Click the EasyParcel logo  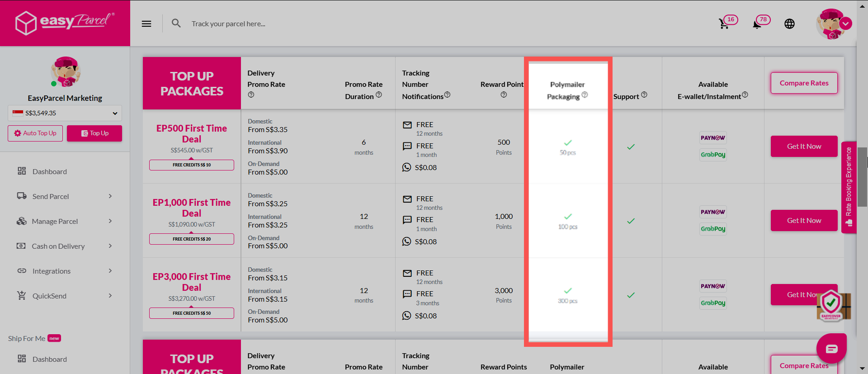tap(65, 23)
